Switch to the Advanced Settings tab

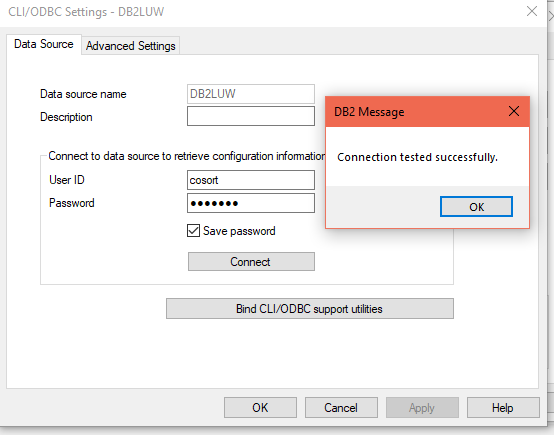(x=131, y=46)
